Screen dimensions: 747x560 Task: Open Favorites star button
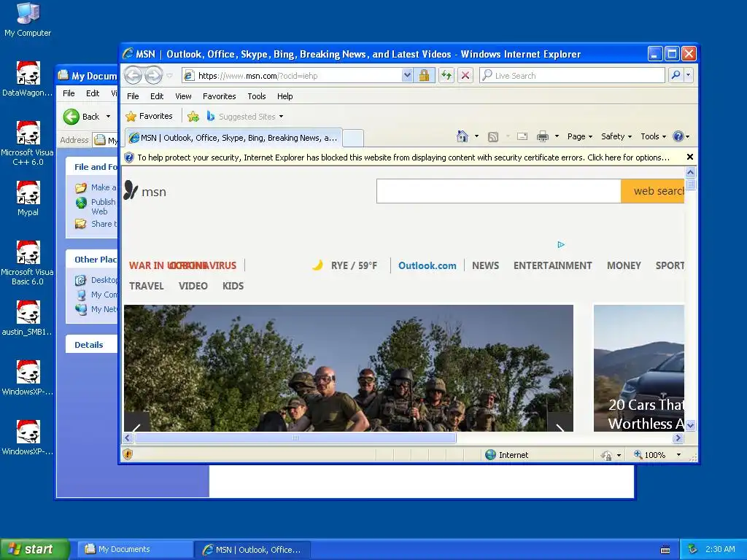click(149, 116)
